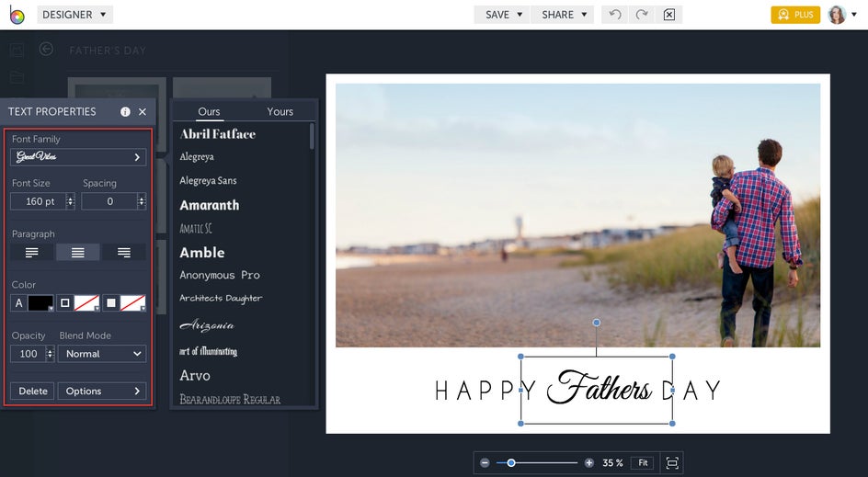
Task: Click the rotation handle above text box
Action: pos(596,322)
